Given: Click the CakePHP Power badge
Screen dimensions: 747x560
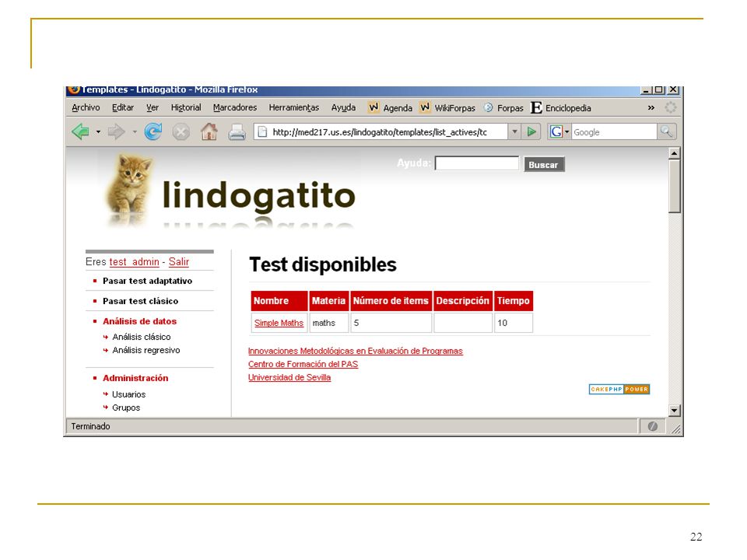Looking at the screenshot, I should coord(619,389).
